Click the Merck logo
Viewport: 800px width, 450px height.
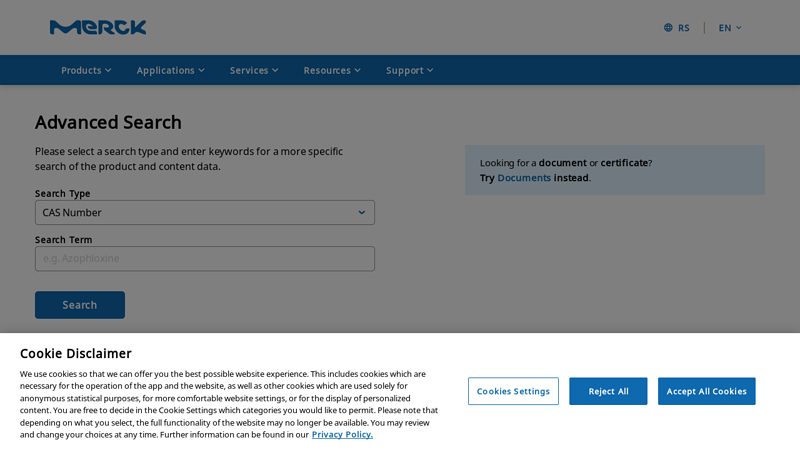[x=98, y=28]
